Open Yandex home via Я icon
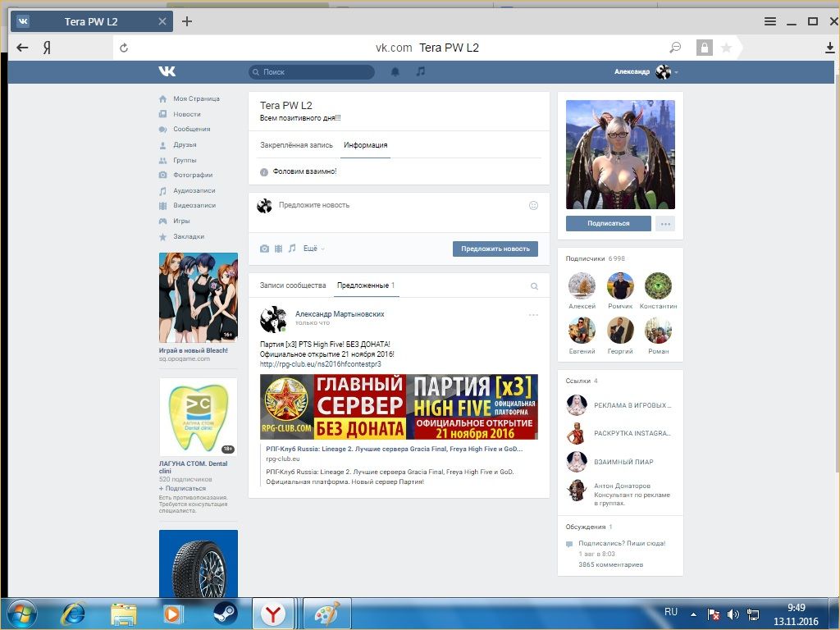Screen dimensions: 840x630 coord(47,48)
